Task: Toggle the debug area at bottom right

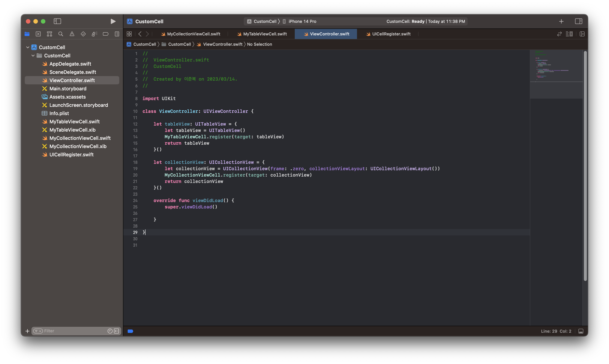Action: [x=580, y=331]
